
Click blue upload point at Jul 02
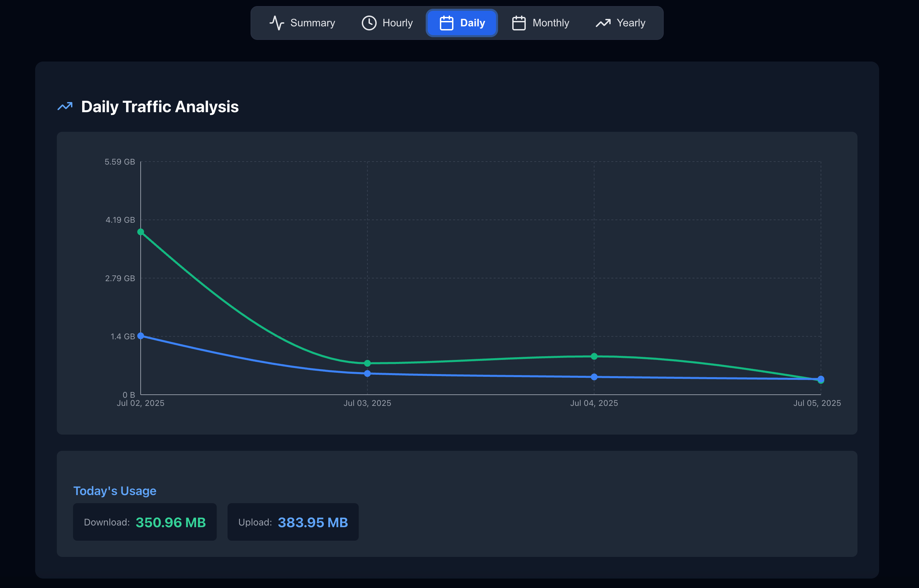141,336
